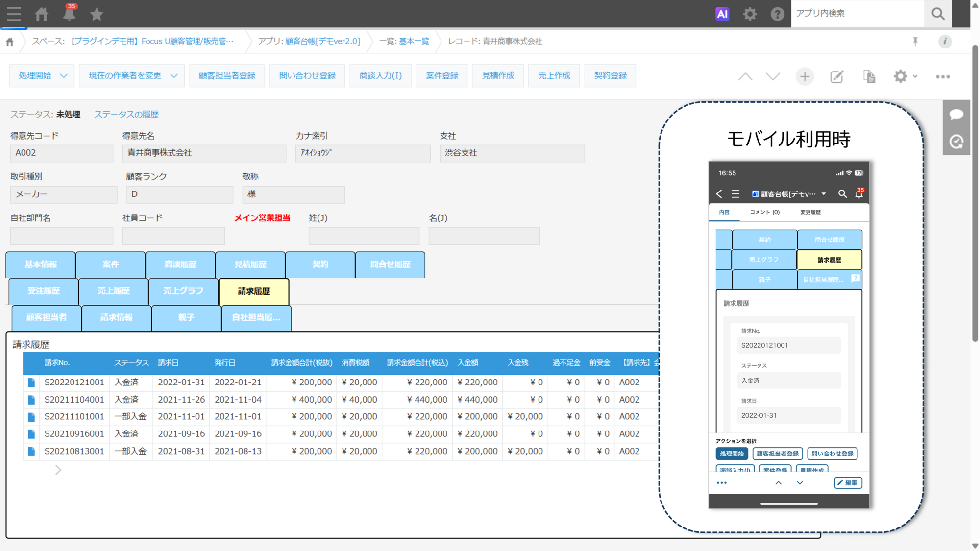Switch to 受注履歴 tab
The image size is (980, 551).
[44, 291]
